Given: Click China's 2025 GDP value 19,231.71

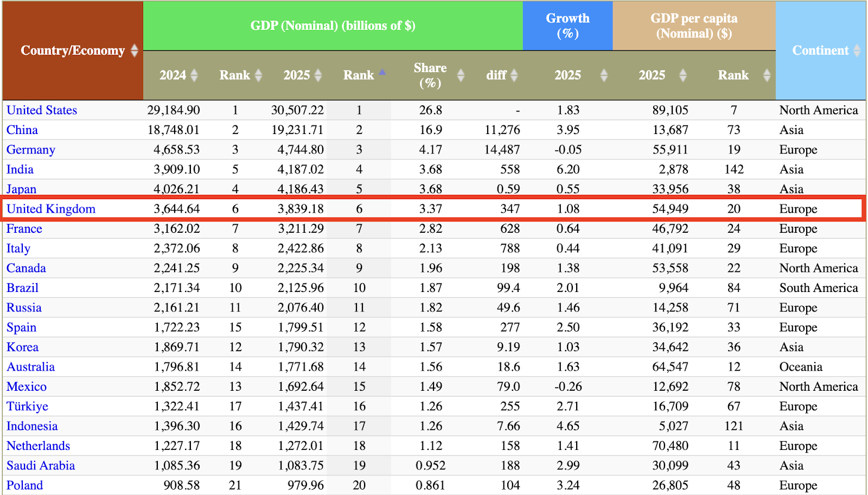Looking at the screenshot, I should click(297, 130).
